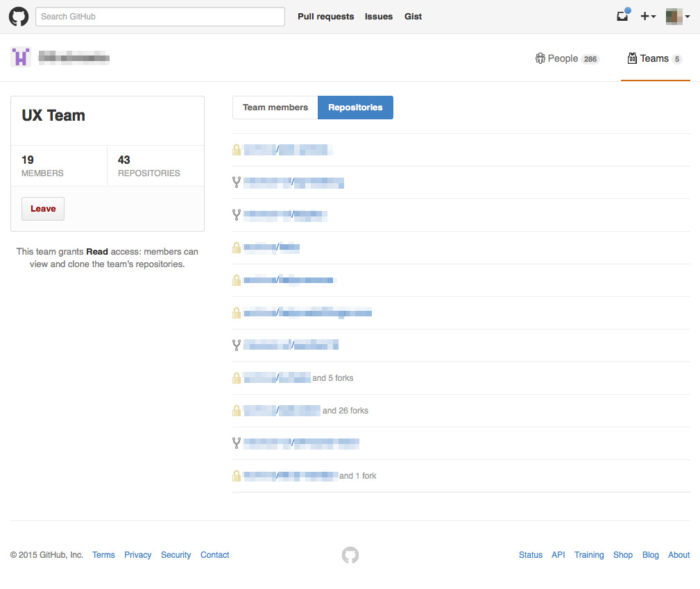Click the lock icon next to the repo with 26 forks
The image size is (700, 589).
point(237,410)
